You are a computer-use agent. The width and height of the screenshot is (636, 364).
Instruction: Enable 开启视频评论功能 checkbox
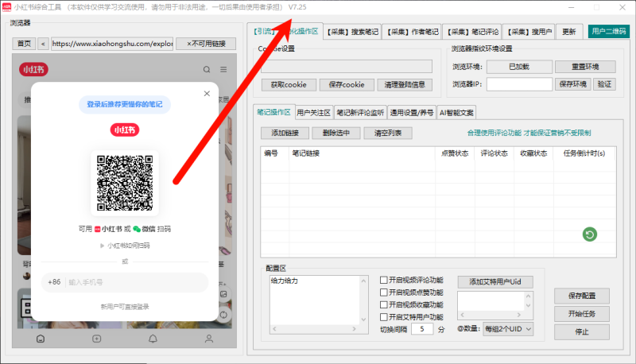(384, 280)
